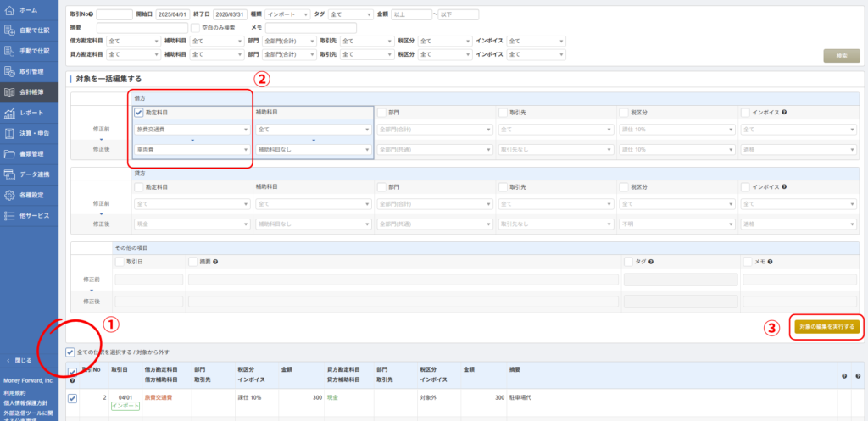868x421 pixels.
Task: Click the レポート chart icon
Action: (x=9, y=112)
